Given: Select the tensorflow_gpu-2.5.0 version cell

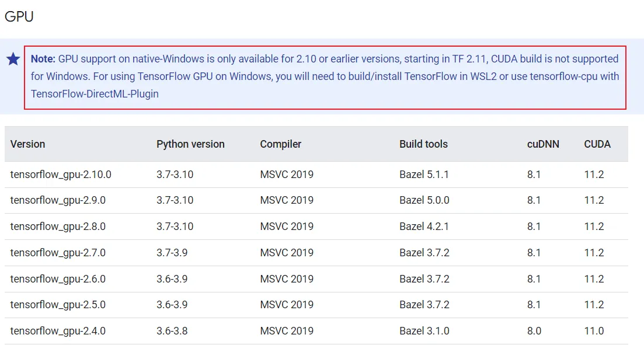Looking at the screenshot, I should pyautogui.click(x=58, y=305).
